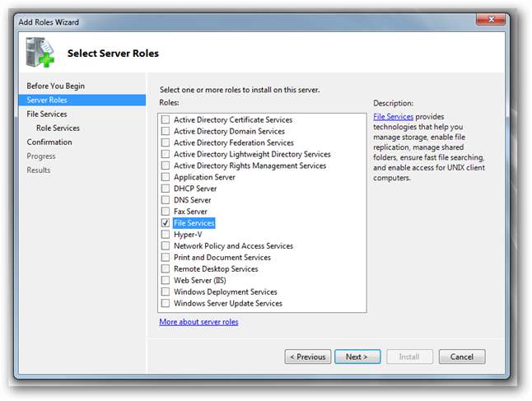The image size is (532, 401).
Task: Select Windows Deployment Services role label
Action: [226, 291]
